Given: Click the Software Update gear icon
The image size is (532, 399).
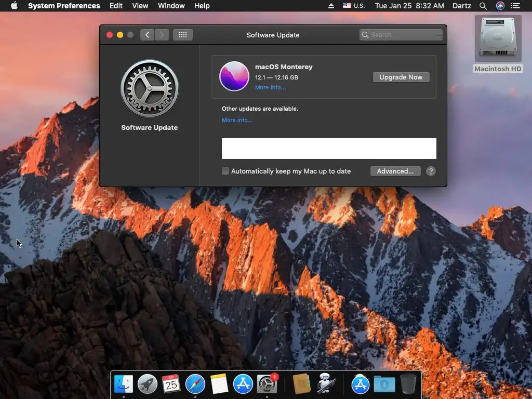Looking at the screenshot, I should click(x=150, y=88).
